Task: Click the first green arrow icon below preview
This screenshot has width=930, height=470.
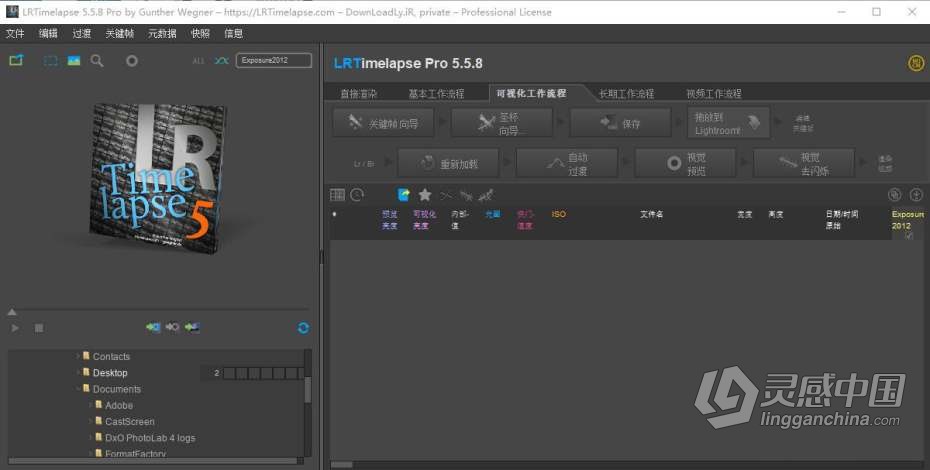Action: (x=153, y=327)
